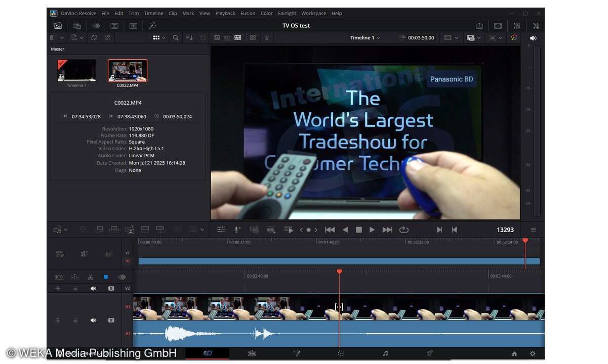Click the Ripple Overwrite edit icon
Screen dimensions: 608x364
pyautogui.click(x=114, y=230)
